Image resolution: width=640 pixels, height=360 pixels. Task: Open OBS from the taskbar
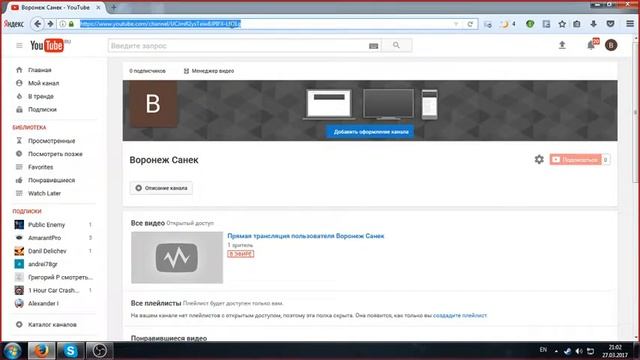point(99,351)
